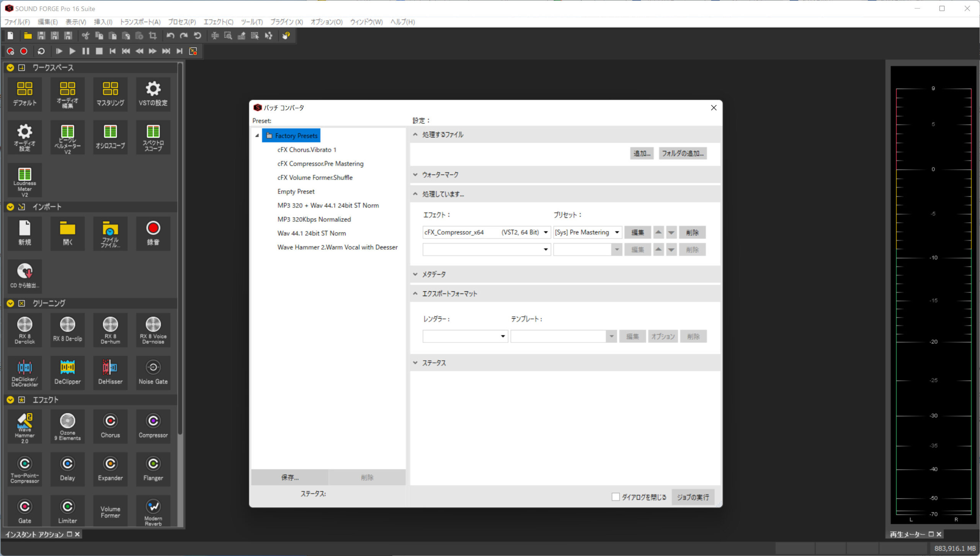Image resolution: width=980 pixels, height=556 pixels.
Task: Enable the ダイアログを閉じる checkbox
Action: point(615,497)
